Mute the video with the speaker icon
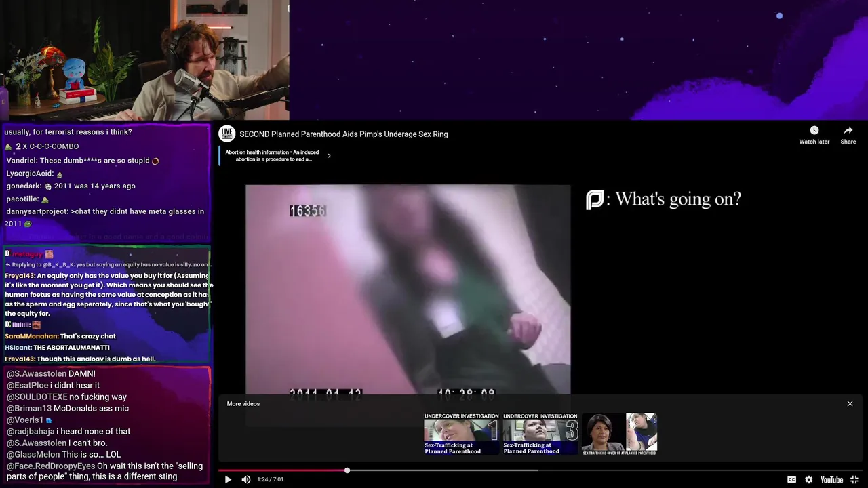Screen dimensions: 868x488 [246, 479]
